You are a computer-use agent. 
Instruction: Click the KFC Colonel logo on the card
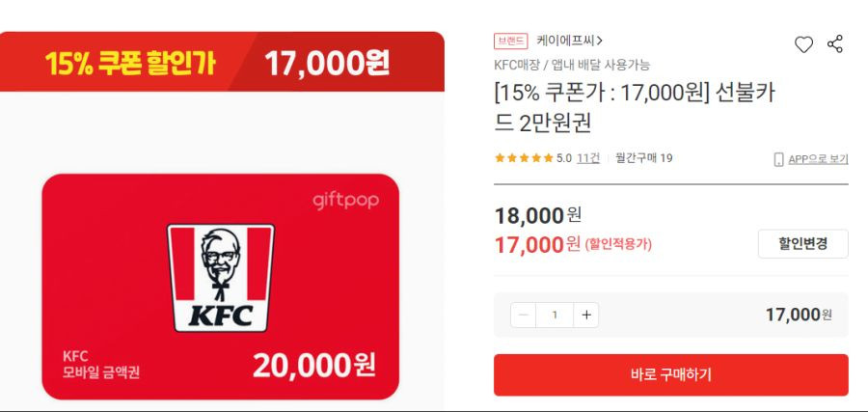click(220, 278)
